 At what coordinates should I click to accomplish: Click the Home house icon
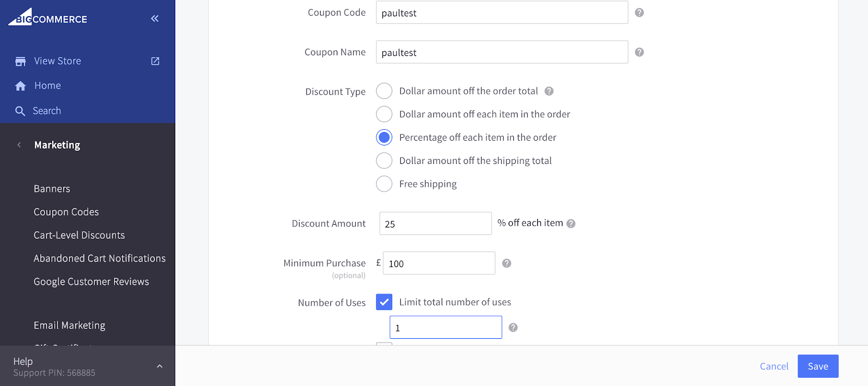coord(21,86)
